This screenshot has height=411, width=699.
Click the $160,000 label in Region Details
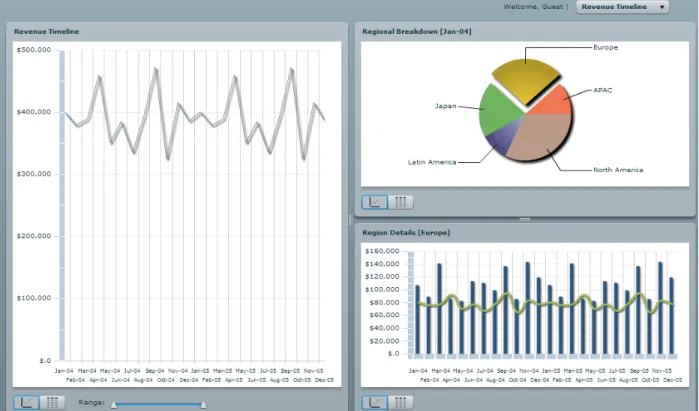pyautogui.click(x=382, y=251)
